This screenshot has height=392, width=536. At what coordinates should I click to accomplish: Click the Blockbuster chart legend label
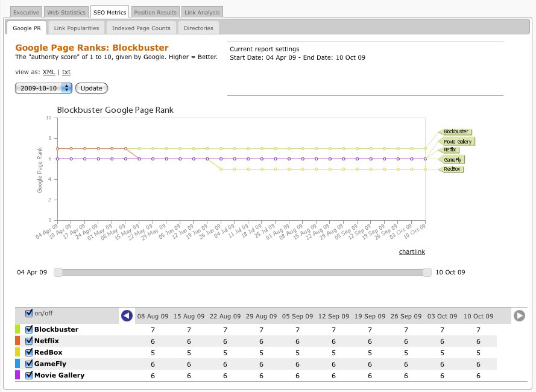click(456, 131)
